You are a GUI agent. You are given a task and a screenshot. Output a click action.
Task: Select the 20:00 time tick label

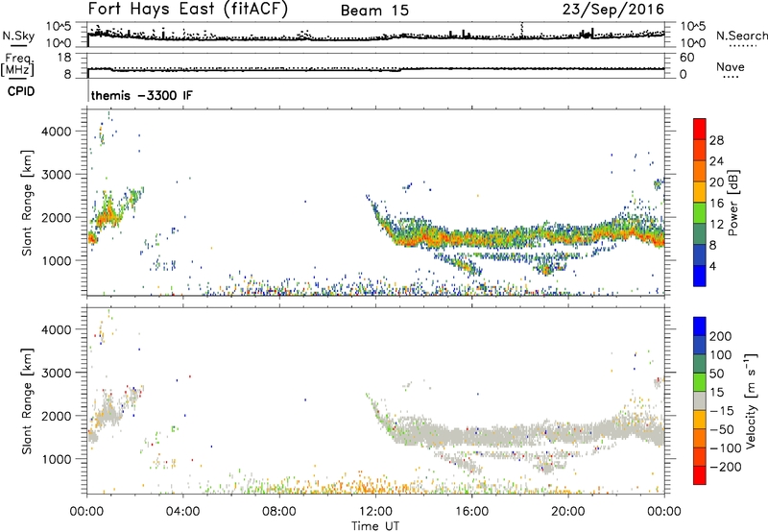(567, 512)
